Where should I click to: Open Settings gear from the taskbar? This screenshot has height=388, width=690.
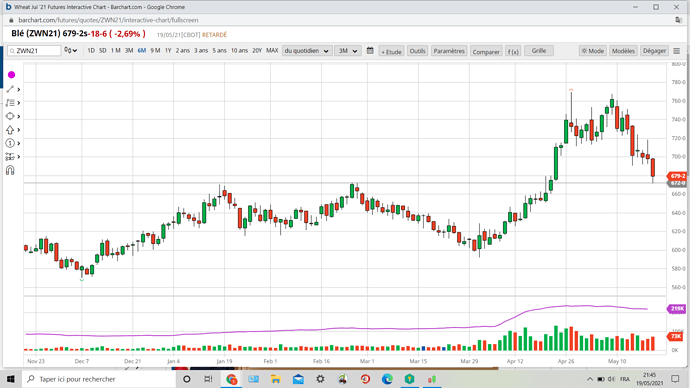pyautogui.click(x=320, y=379)
